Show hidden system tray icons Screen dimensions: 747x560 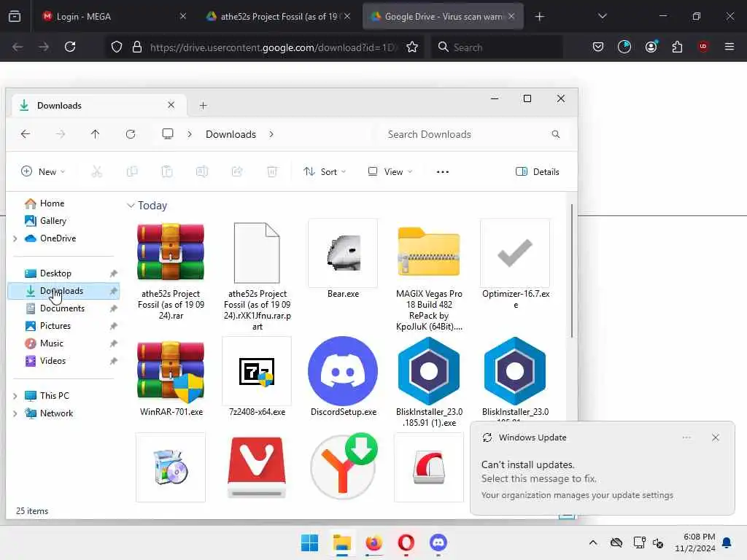(592, 542)
